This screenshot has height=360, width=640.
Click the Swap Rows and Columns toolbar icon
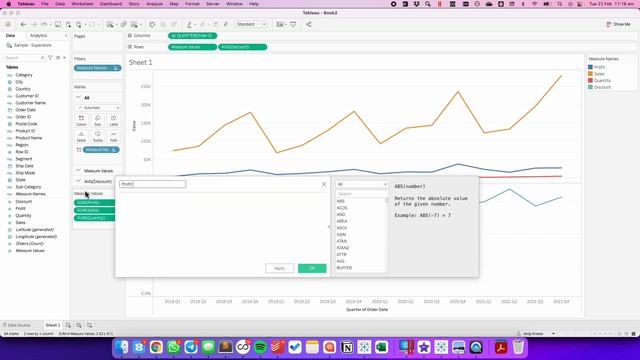[152, 24]
